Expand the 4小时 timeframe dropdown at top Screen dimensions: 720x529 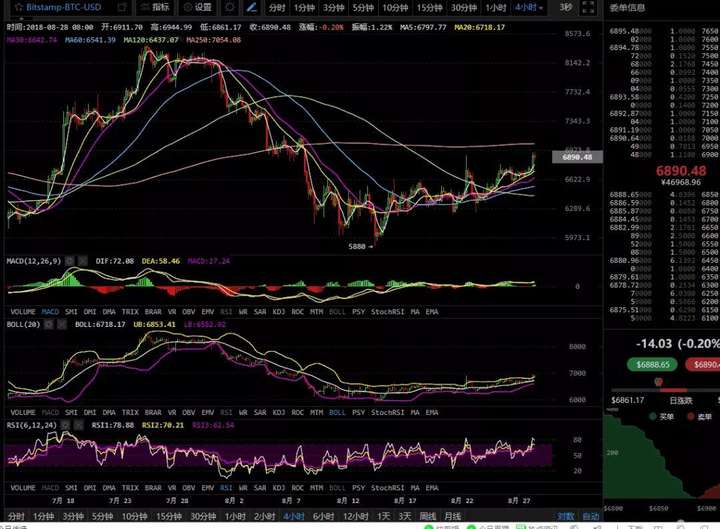(x=529, y=8)
